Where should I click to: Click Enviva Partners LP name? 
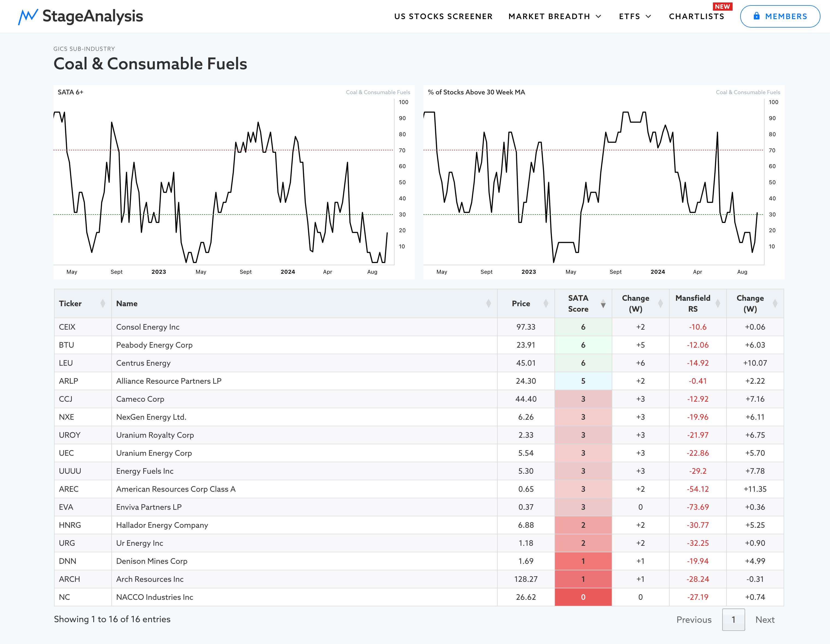[x=149, y=507]
